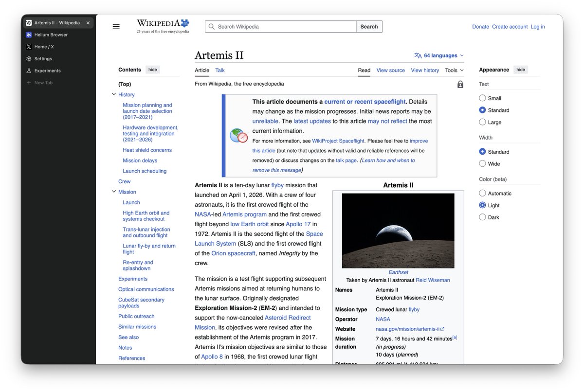Click the Settings gear tab icon
This screenshot has width=584, height=392.
pos(29,59)
